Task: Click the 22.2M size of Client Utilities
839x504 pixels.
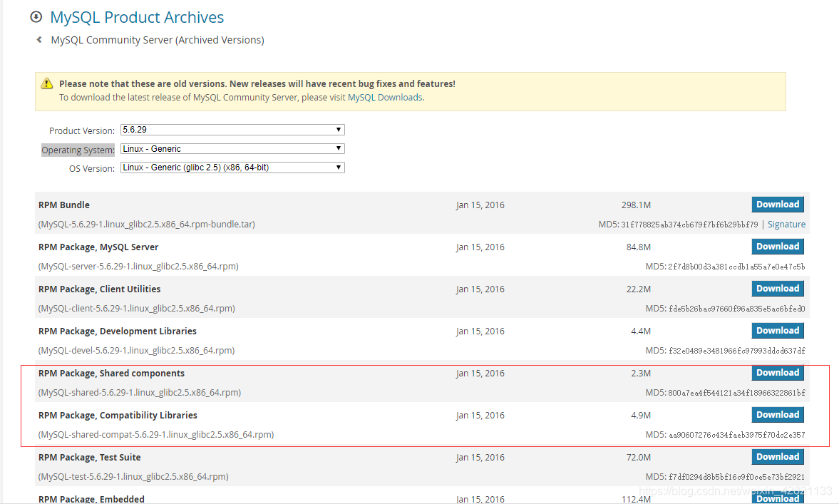Action: point(639,289)
